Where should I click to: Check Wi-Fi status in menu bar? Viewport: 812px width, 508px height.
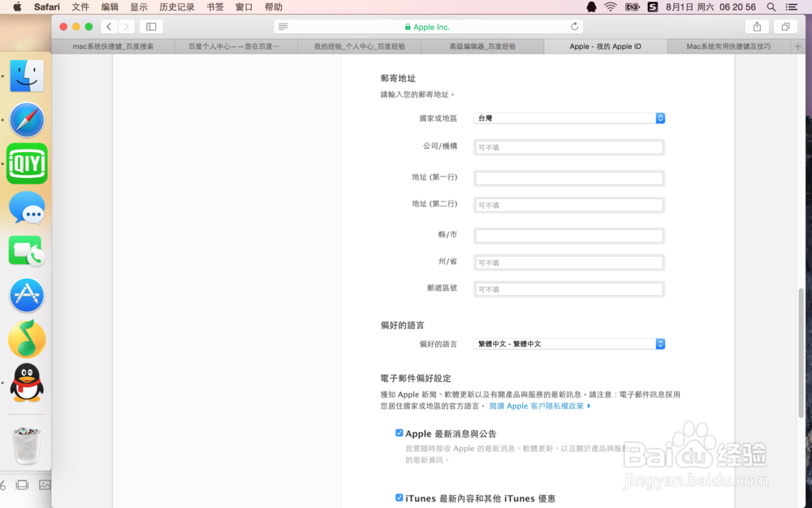coord(611,7)
